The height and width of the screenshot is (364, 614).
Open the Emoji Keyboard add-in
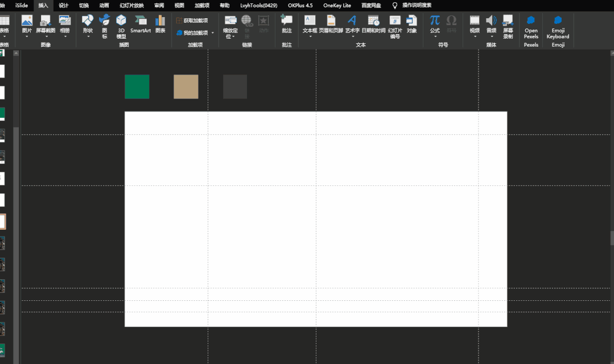point(558,26)
